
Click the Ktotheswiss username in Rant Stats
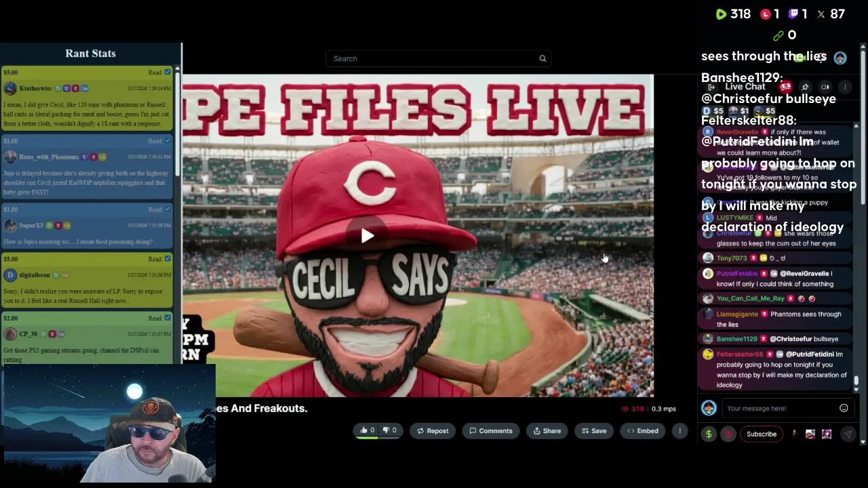click(x=35, y=88)
